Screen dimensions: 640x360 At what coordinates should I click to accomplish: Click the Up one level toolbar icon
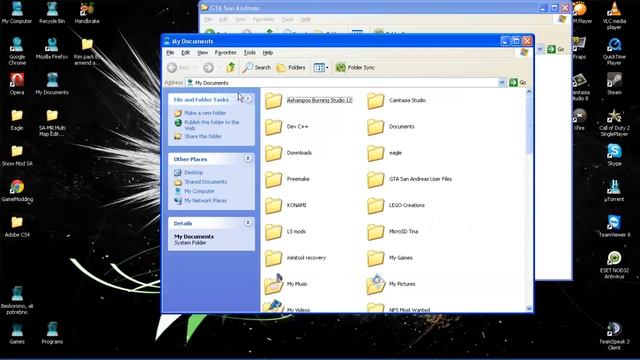point(231,67)
